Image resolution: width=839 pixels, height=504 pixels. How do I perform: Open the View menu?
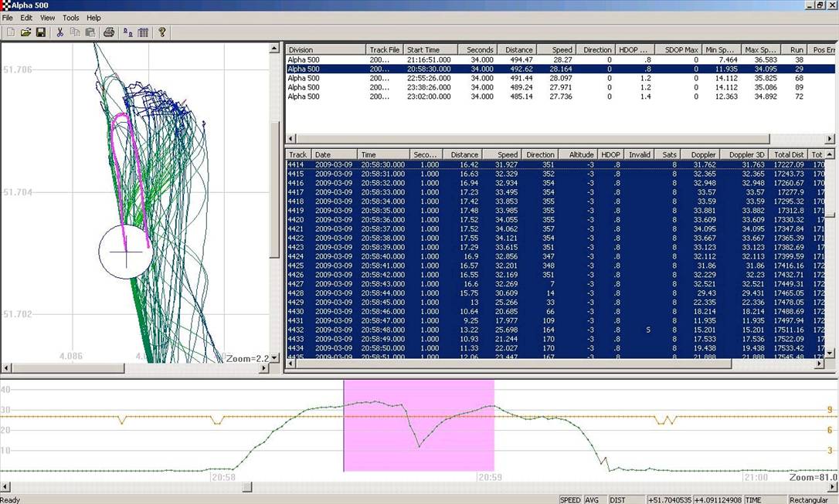pyautogui.click(x=47, y=18)
